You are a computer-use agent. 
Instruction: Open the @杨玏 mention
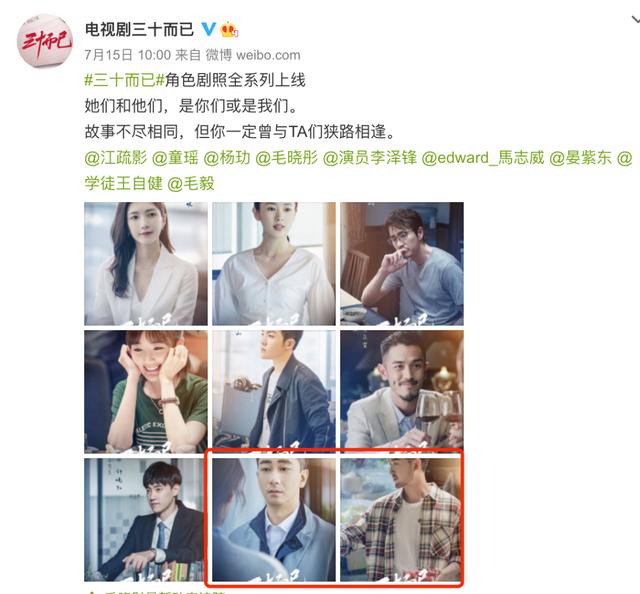(227, 158)
